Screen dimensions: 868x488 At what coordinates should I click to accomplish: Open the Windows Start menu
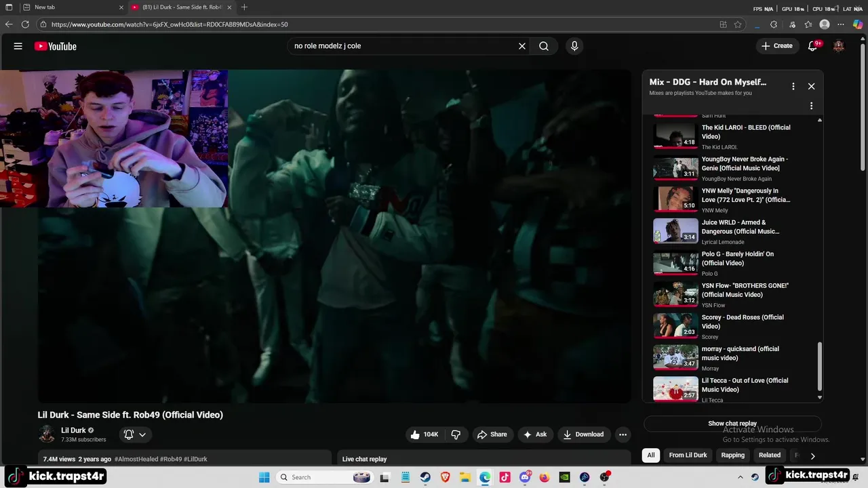click(x=264, y=477)
